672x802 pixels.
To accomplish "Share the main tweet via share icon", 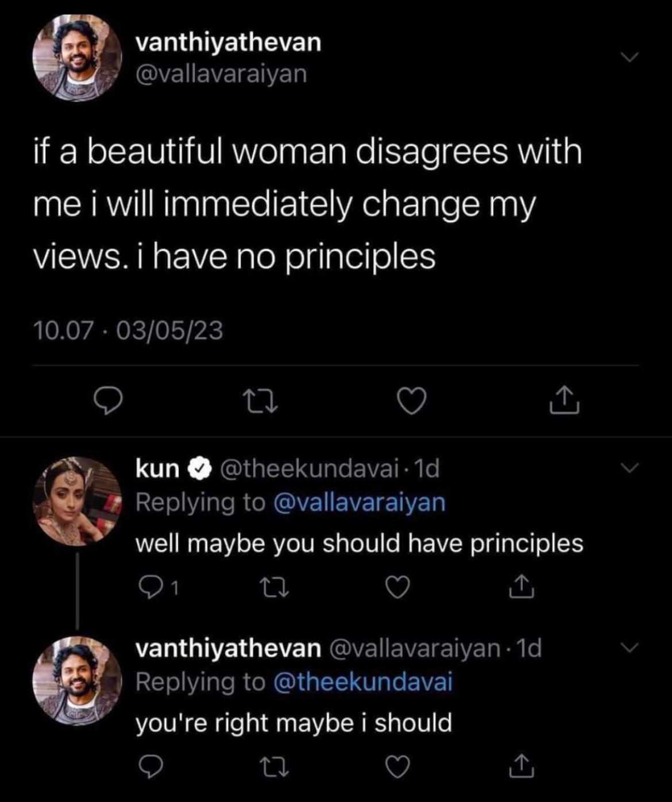I will click(563, 400).
